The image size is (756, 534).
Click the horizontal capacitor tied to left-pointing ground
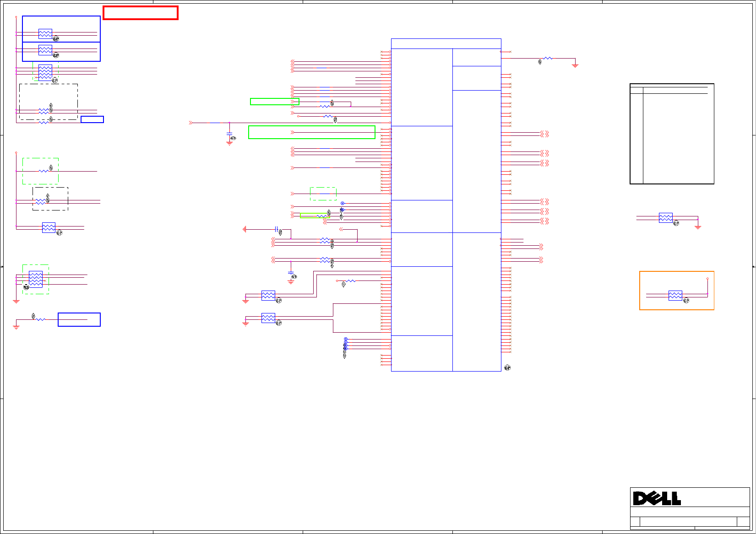point(277,229)
